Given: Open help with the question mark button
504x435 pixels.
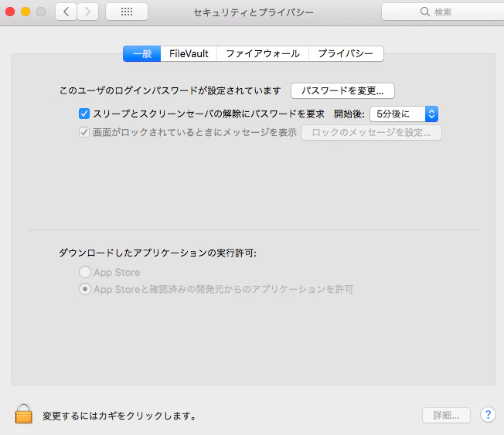Looking at the screenshot, I should (x=488, y=415).
